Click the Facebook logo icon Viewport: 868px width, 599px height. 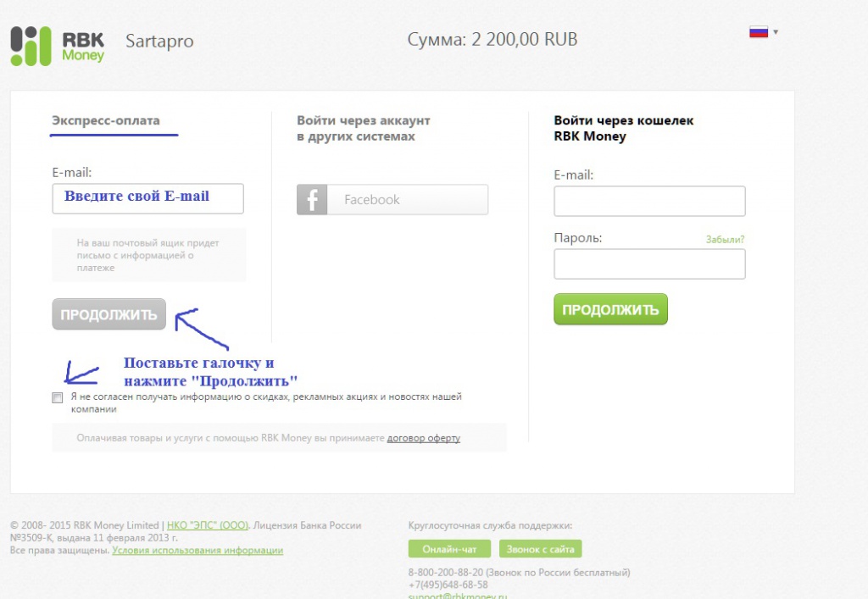(x=312, y=200)
